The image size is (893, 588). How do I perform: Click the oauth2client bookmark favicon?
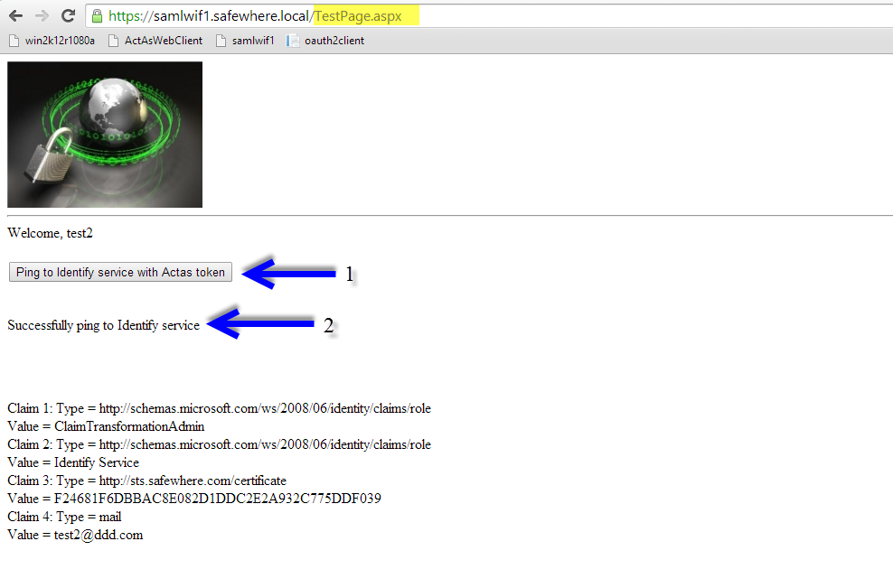[291, 40]
